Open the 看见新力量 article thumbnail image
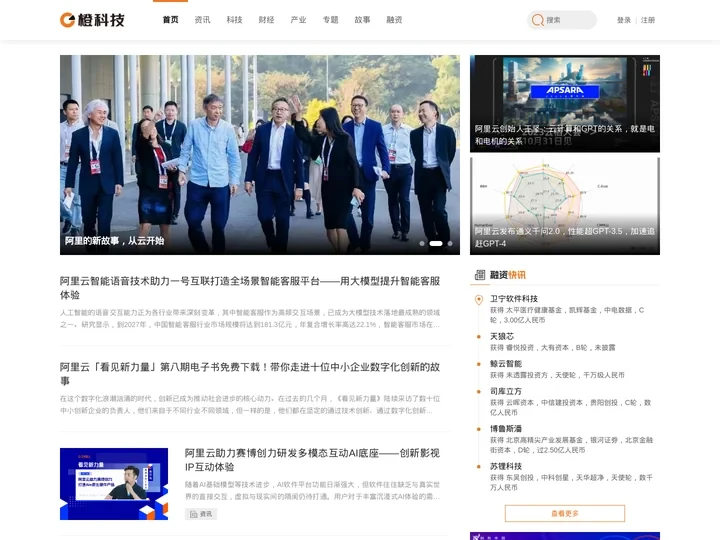 pos(114,484)
